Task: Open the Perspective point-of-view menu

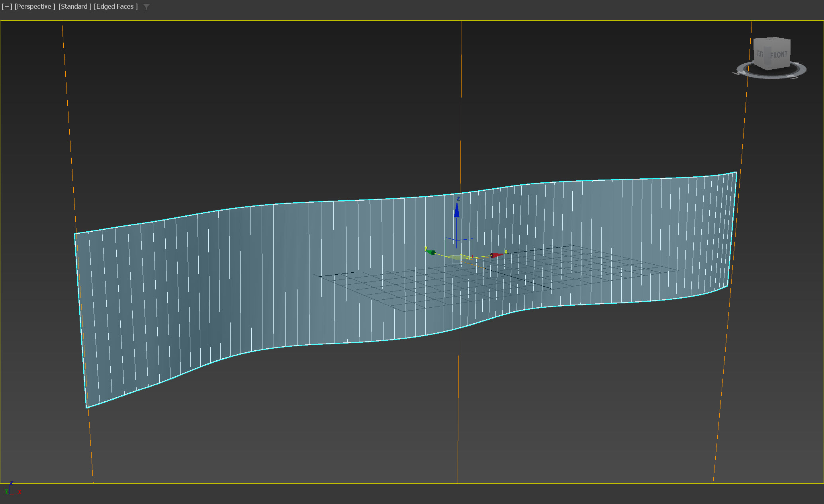Action: [35, 7]
